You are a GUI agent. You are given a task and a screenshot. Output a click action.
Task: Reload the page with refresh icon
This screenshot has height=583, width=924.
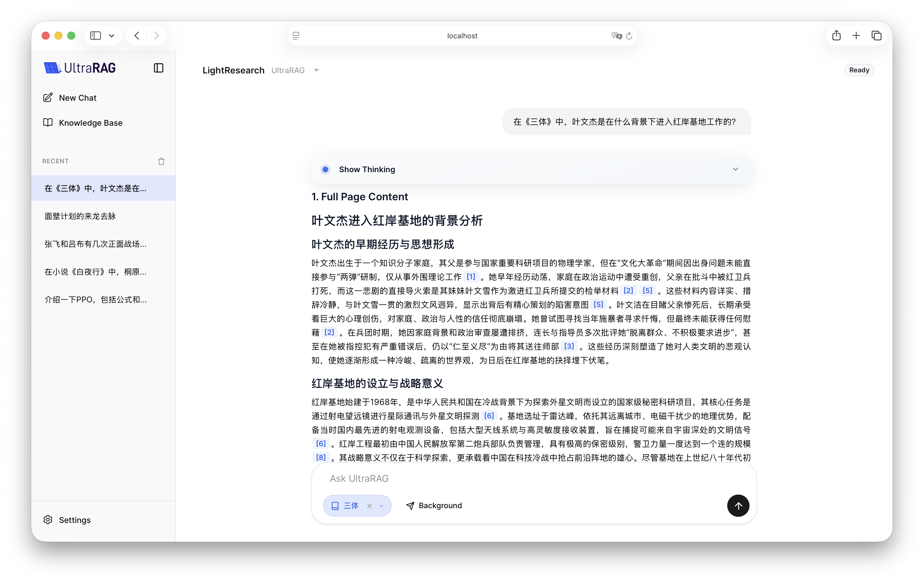(629, 36)
